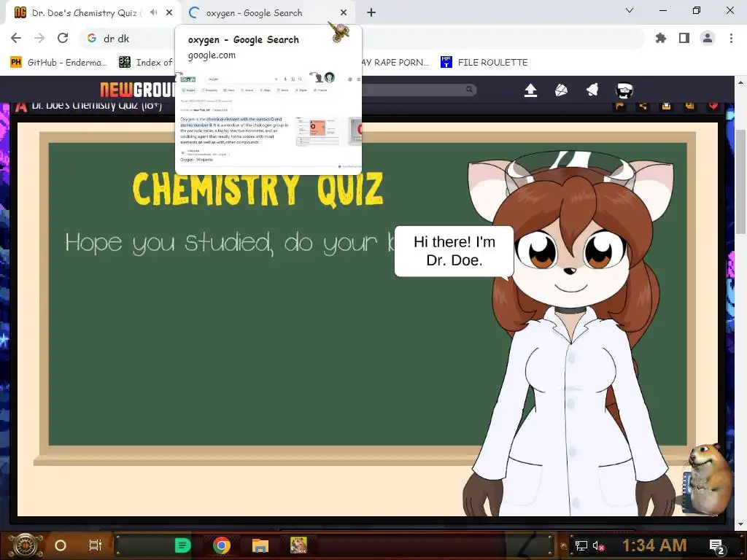The image size is (747, 560).
Task: Open the steampunk Start button
Action: pyautogui.click(x=26, y=545)
